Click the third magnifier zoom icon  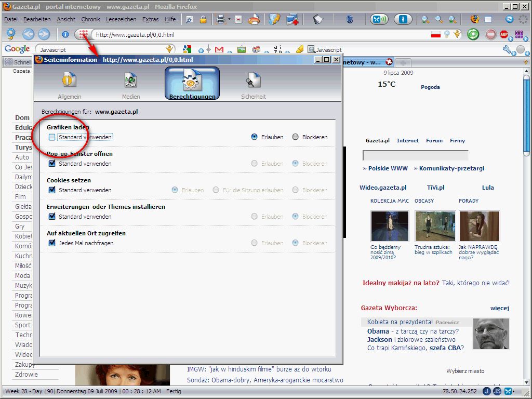453,20
